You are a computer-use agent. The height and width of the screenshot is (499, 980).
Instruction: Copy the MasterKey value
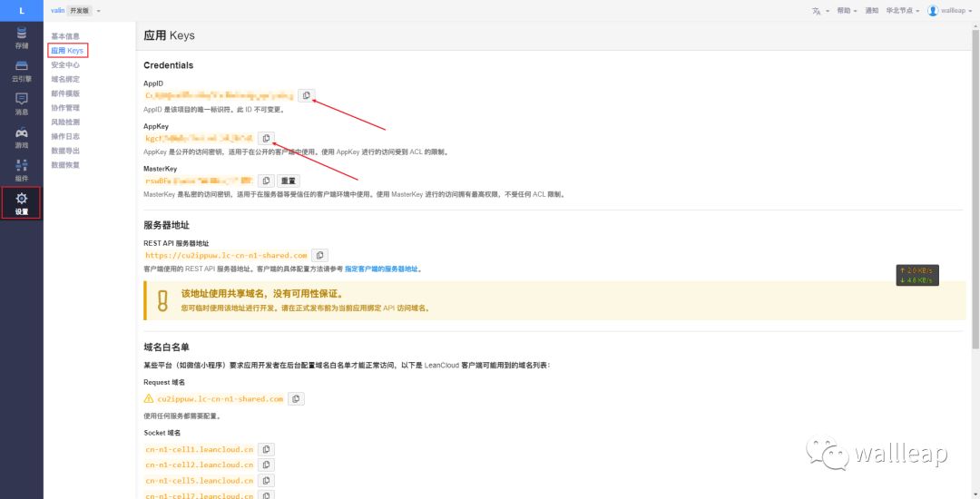(x=266, y=181)
